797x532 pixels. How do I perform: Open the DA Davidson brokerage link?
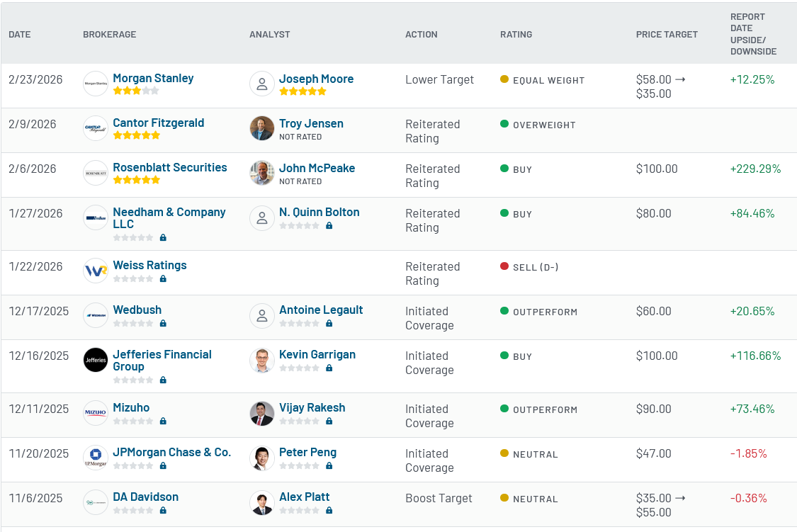(145, 497)
